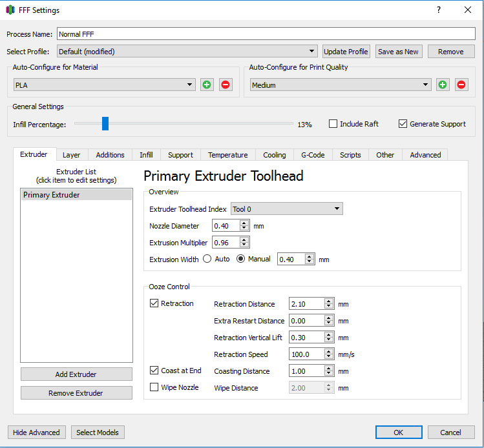Enable the Include Raft checkbox
Screen dimensions: 484x448
333,124
